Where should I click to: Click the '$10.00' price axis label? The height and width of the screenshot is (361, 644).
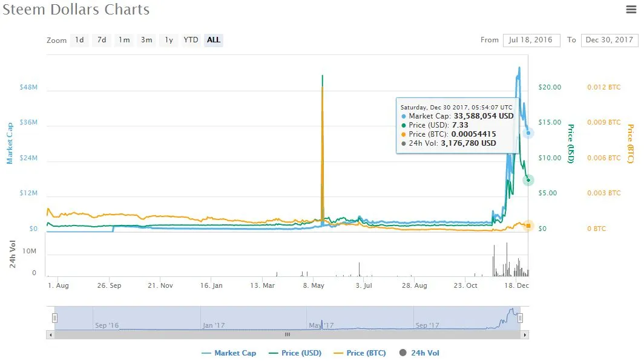(550, 158)
